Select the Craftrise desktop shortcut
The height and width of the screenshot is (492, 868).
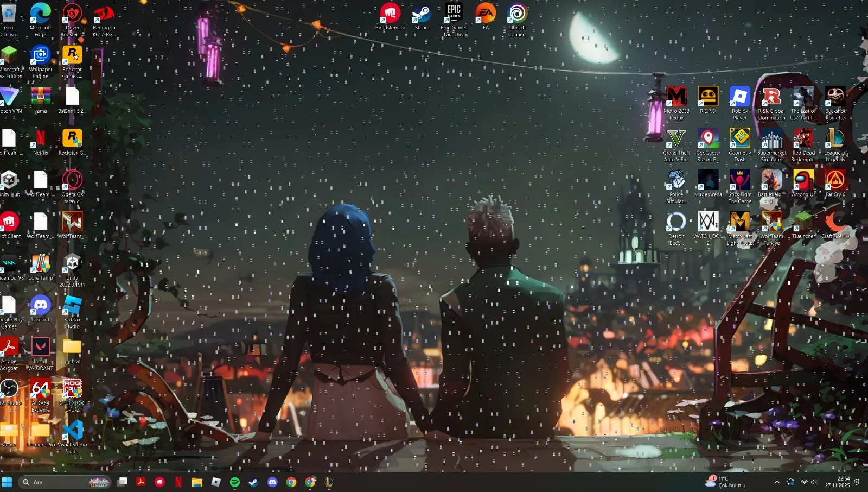pos(835,225)
